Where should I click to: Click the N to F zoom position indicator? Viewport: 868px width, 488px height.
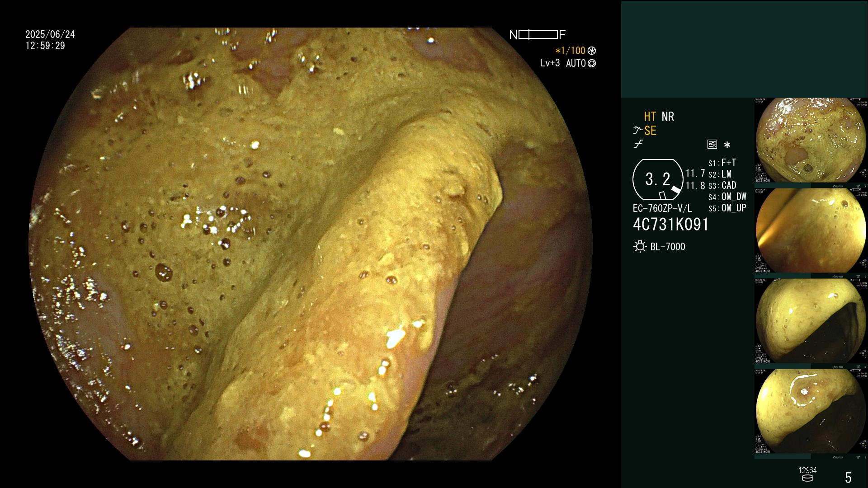click(537, 35)
